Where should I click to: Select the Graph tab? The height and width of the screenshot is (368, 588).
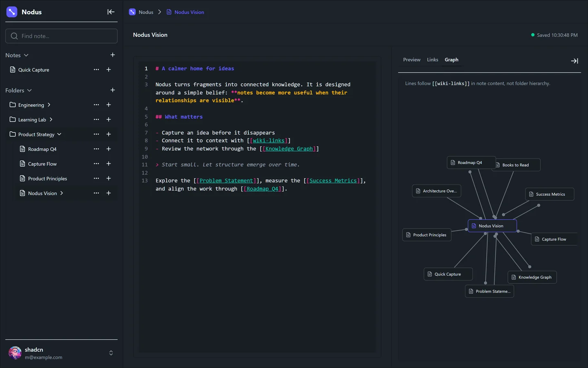(x=452, y=60)
